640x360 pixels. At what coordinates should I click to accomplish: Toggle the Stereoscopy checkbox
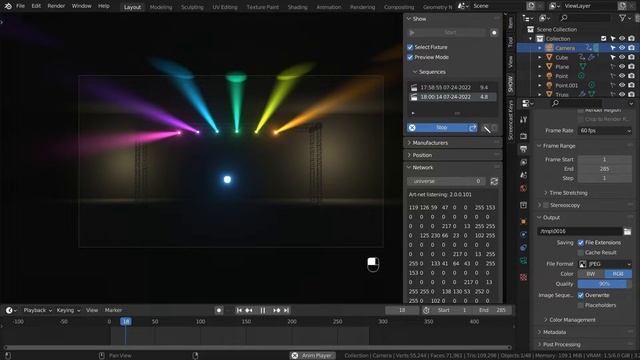point(546,205)
